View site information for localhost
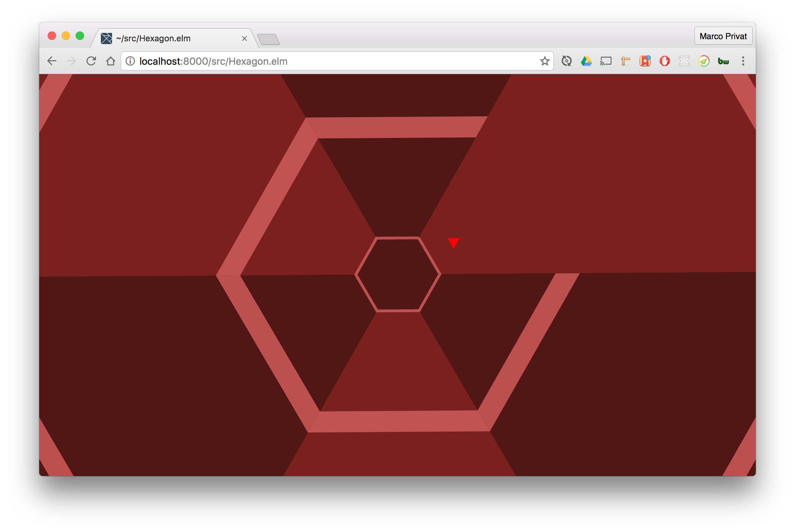The height and width of the screenshot is (532, 795). (130, 61)
